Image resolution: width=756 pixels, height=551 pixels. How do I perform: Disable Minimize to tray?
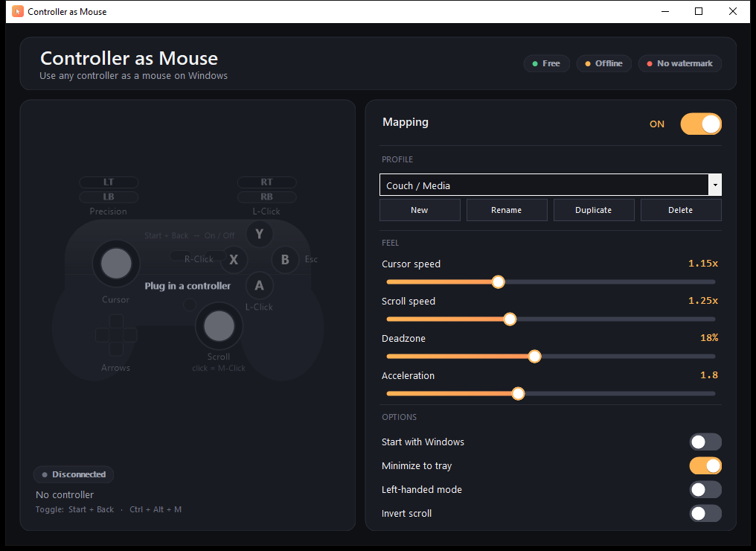click(705, 465)
